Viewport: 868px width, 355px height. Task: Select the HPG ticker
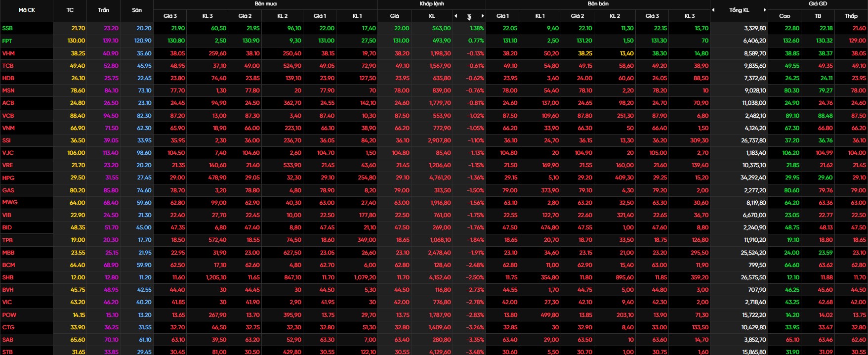pyautogui.click(x=8, y=178)
